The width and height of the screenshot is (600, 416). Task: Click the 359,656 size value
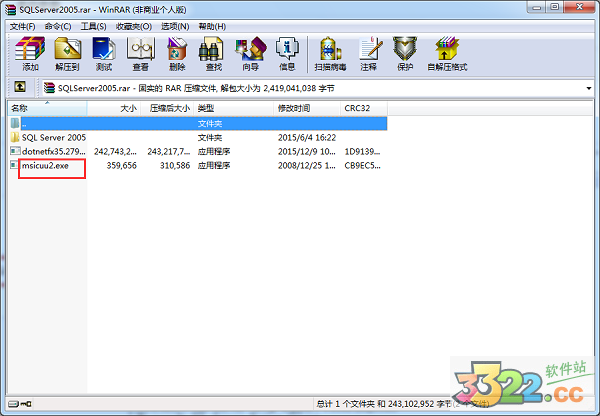click(121, 165)
